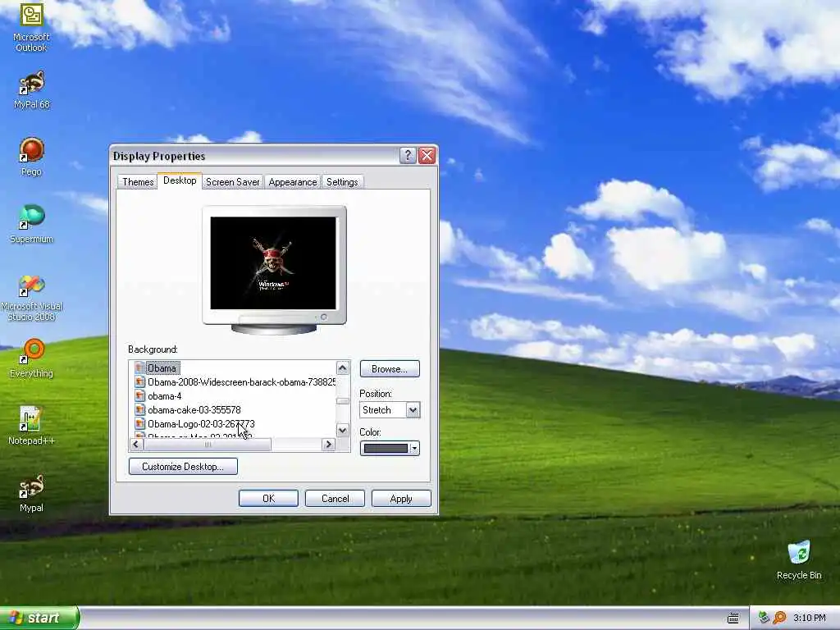Image resolution: width=840 pixels, height=630 pixels.
Task: Open the Start menu
Action: pyautogui.click(x=39, y=618)
